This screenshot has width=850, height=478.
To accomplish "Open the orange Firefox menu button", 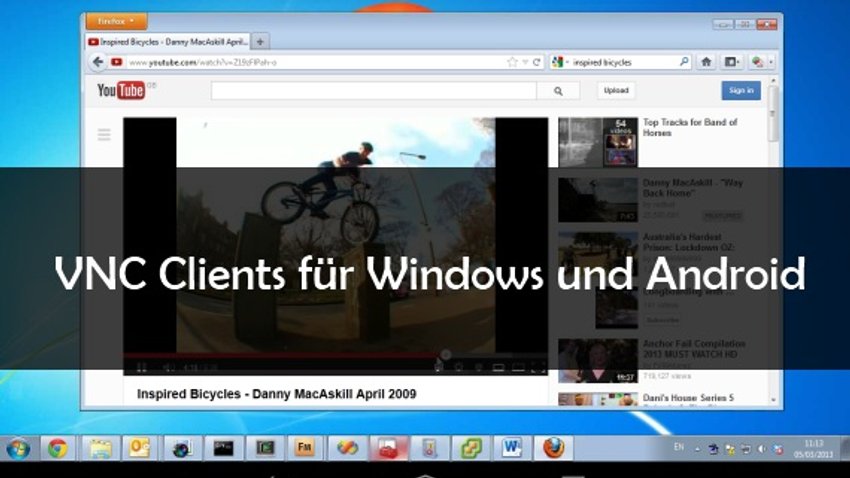I will click(x=117, y=22).
